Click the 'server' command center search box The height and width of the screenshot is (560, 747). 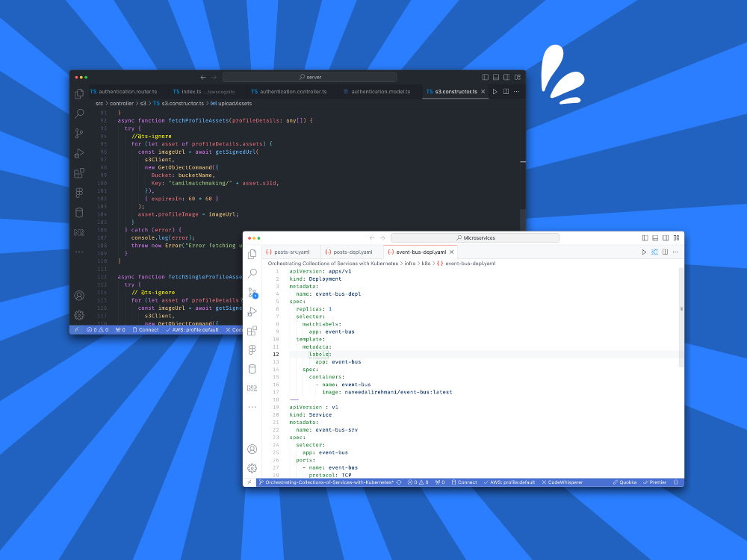tap(310, 77)
